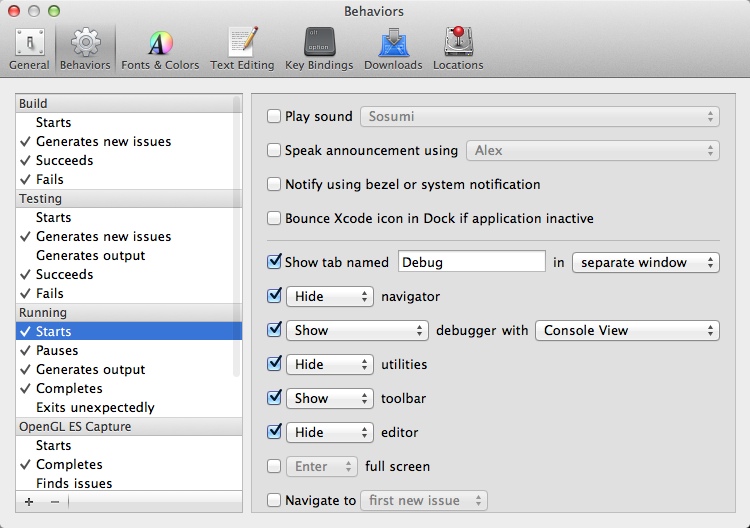The height and width of the screenshot is (528, 750).
Task: Click the Debug tab name field
Action: tap(472, 262)
